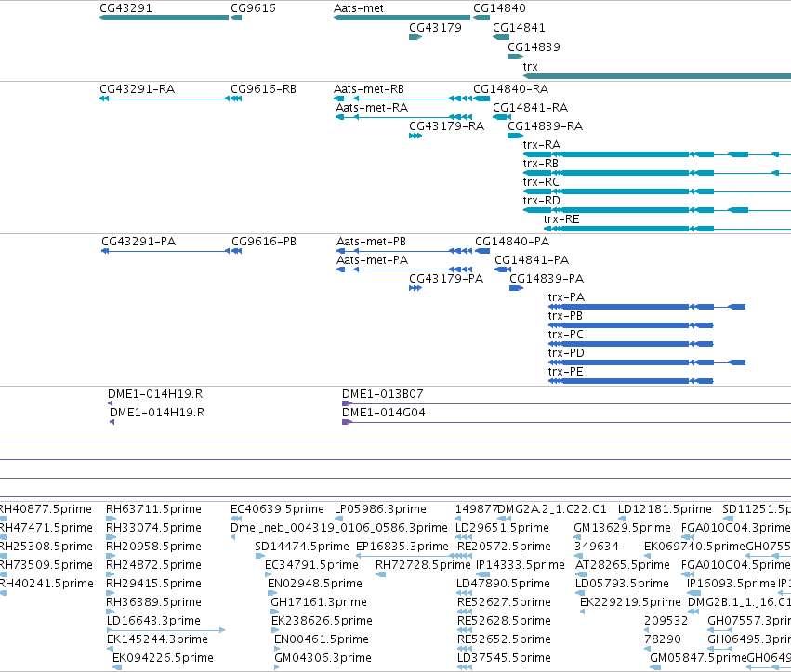Select cDNA DME1-013B07

click(383, 394)
